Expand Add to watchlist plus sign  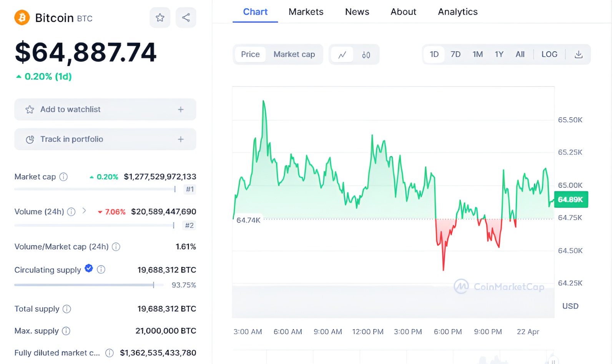coord(181,110)
